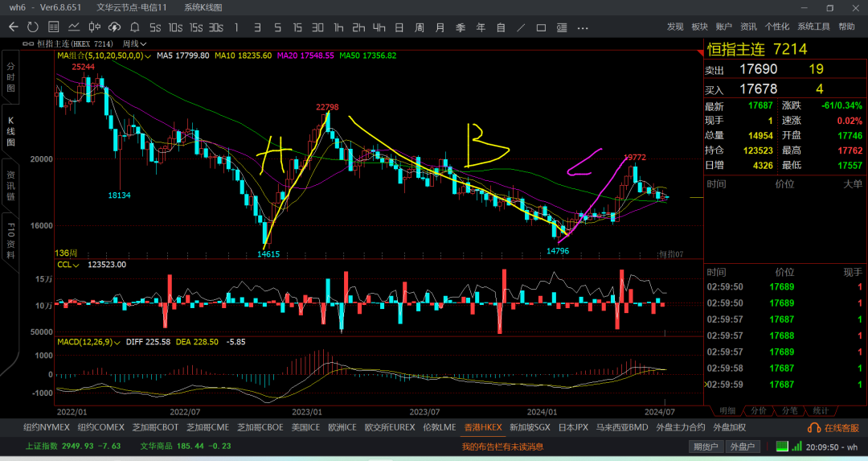868x461 pixels.
Task: Expand the MACD(12,26,9) indicator dropdown
Action: tap(88, 343)
